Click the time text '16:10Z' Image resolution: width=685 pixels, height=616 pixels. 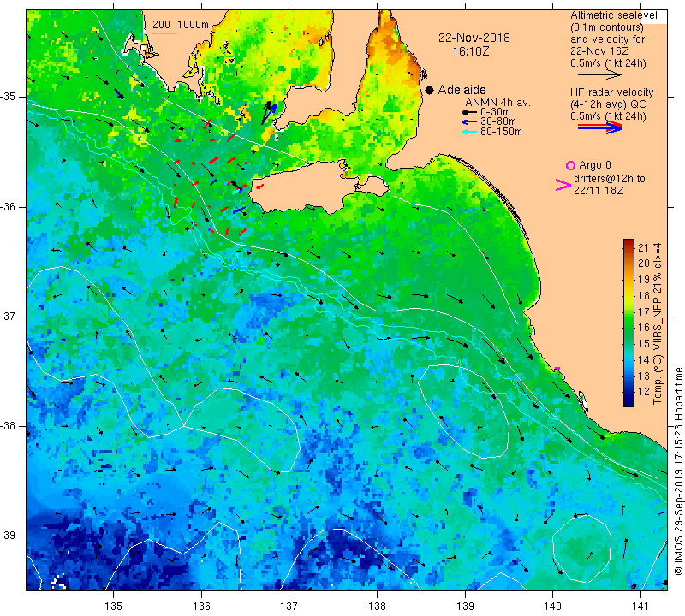[470, 51]
